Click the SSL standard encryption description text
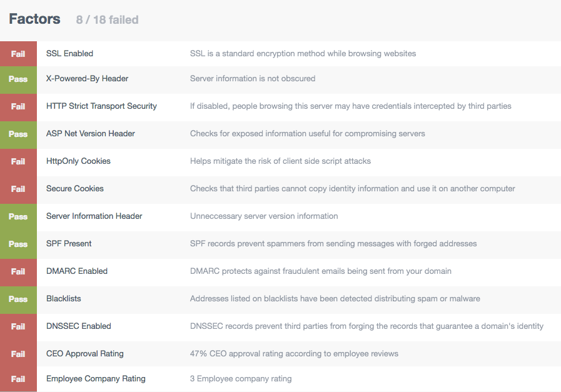The height and width of the screenshot is (392, 561). click(303, 54)
